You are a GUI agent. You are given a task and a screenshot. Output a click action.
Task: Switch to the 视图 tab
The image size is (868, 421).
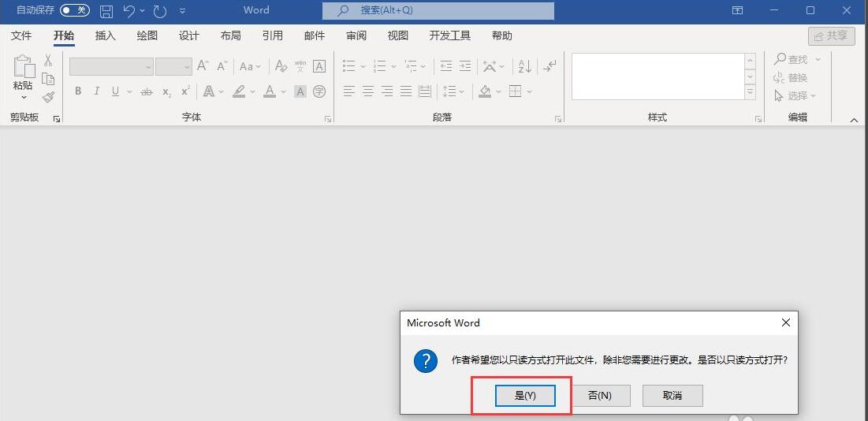point(398,36)
